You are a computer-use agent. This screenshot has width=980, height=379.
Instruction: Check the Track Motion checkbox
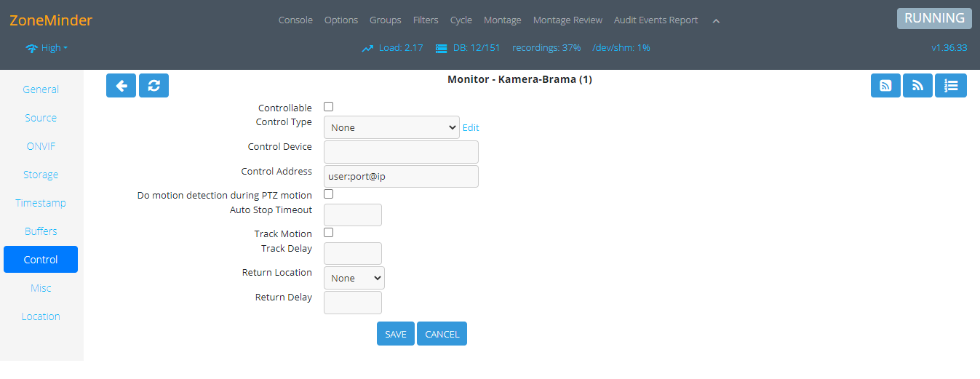point(328,233)
